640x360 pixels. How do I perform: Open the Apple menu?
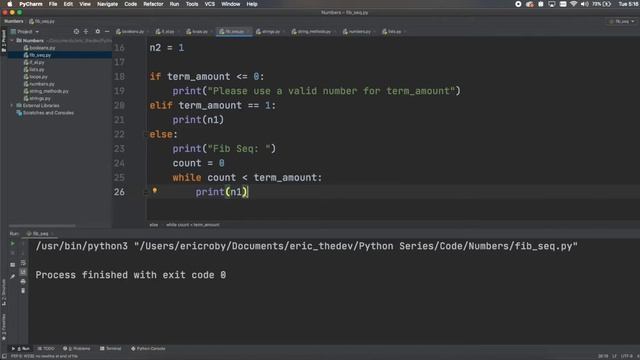[x=9, y=4]
